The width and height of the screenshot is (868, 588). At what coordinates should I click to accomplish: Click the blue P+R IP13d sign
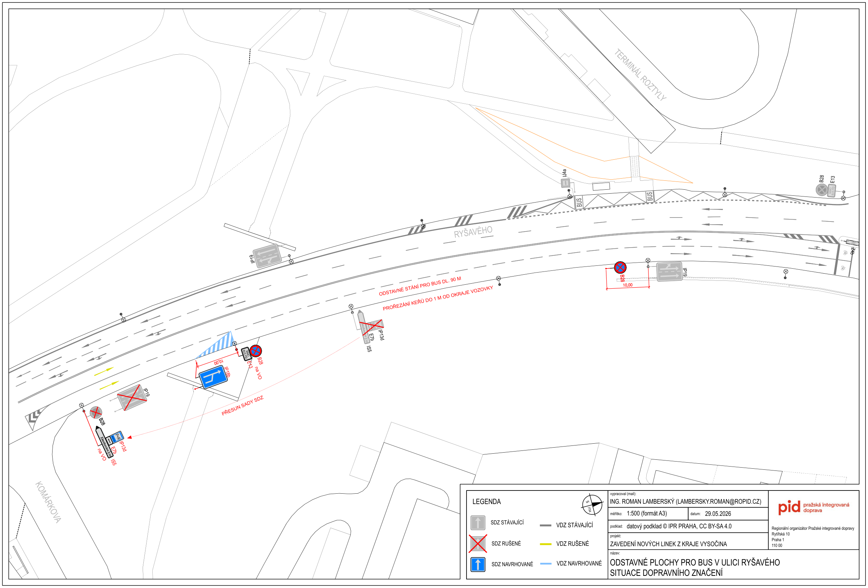tap(118, 437)
